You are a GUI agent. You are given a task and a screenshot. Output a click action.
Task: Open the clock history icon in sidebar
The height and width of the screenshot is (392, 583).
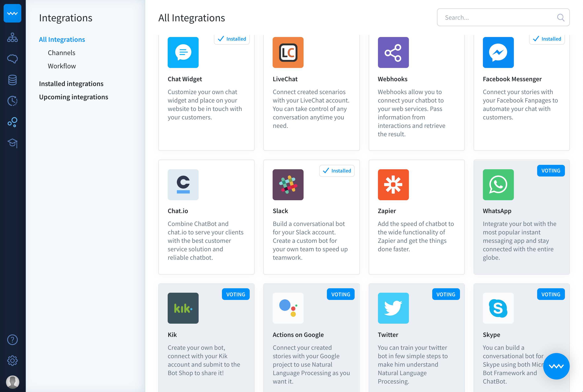[12, 101]
